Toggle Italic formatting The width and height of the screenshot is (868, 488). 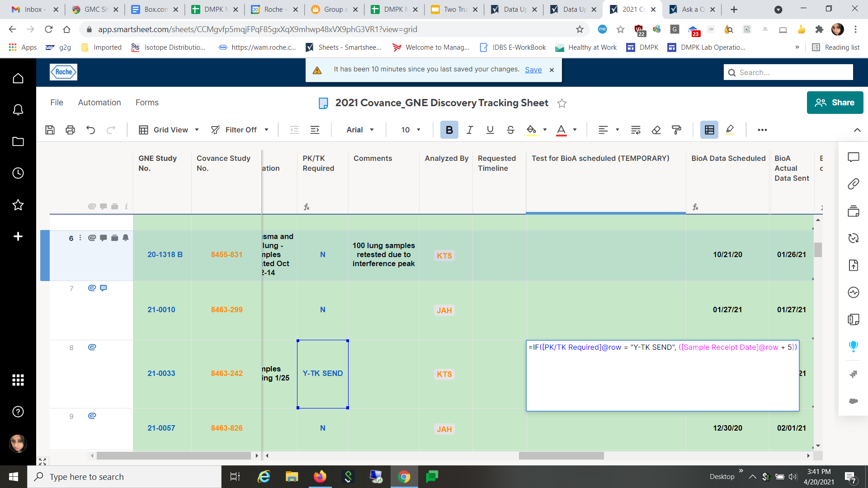point(470,130)
